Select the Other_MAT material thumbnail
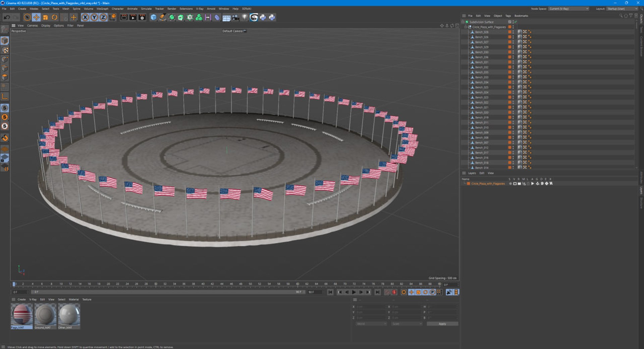 pyautogui.click(x=69, y=316)
